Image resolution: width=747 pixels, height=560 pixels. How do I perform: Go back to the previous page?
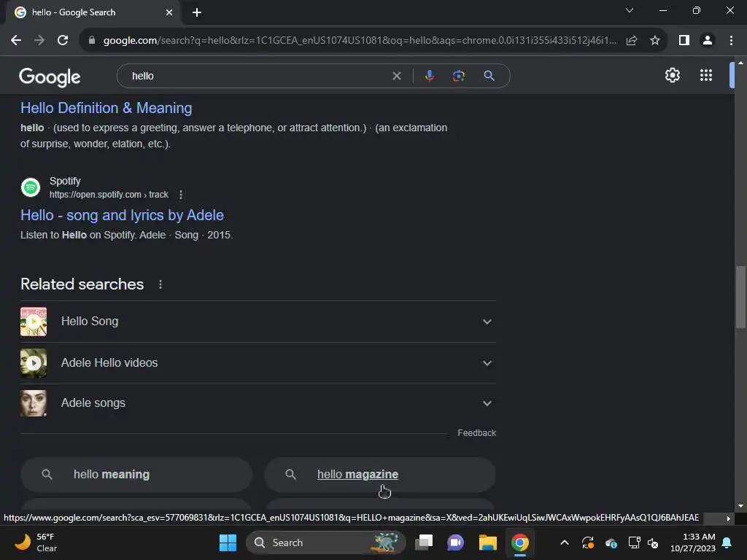pyautogui.click(x=16, y=41)
